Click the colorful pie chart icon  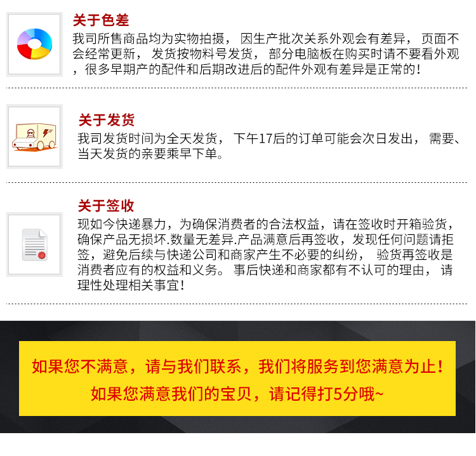35,44
